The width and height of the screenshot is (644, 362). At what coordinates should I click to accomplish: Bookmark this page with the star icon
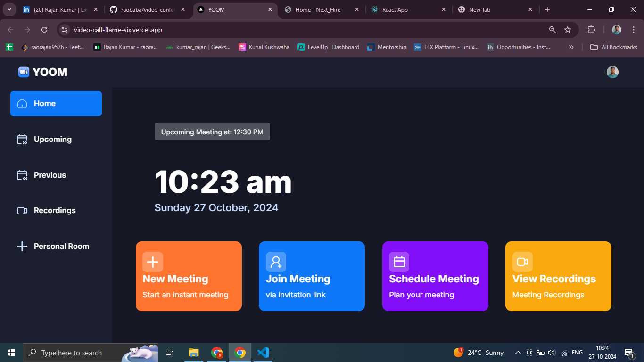pyautogui.click(x=568, y=30)
